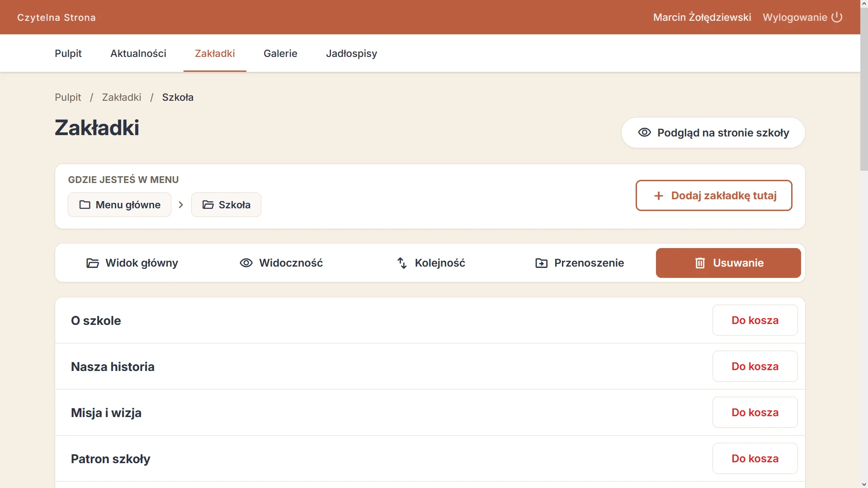This screenshot has width=868, height=488.
Task: Click the eye icon in Podgląd na stronie szkoły
Action: (x=644, y=132)
